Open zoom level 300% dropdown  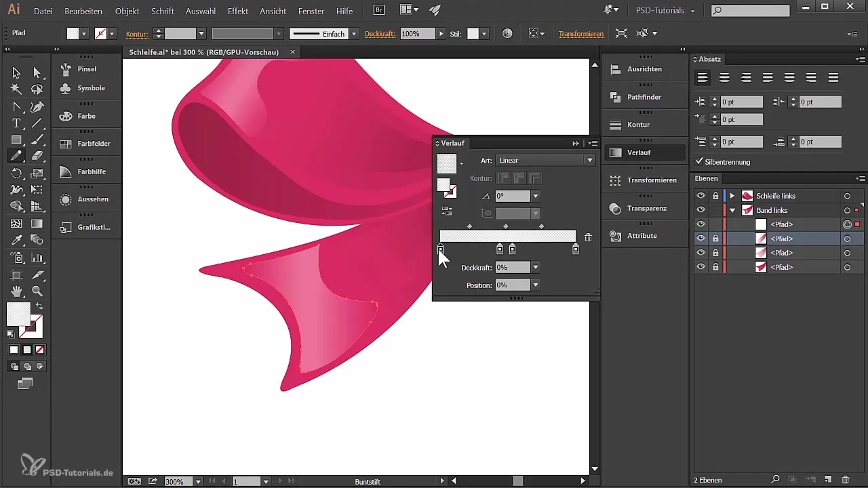click(x=198, y=481)
